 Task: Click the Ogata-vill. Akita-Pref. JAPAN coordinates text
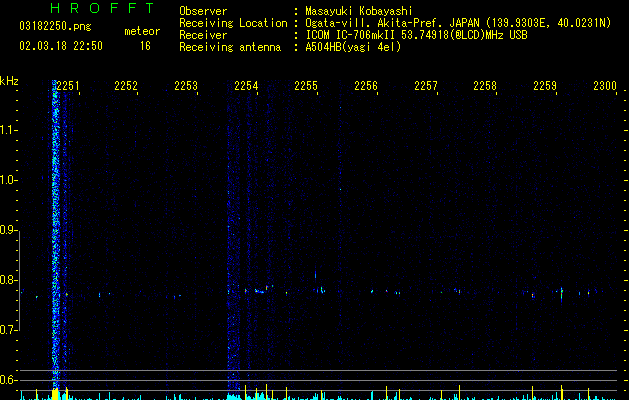click(x=458, y=23)
